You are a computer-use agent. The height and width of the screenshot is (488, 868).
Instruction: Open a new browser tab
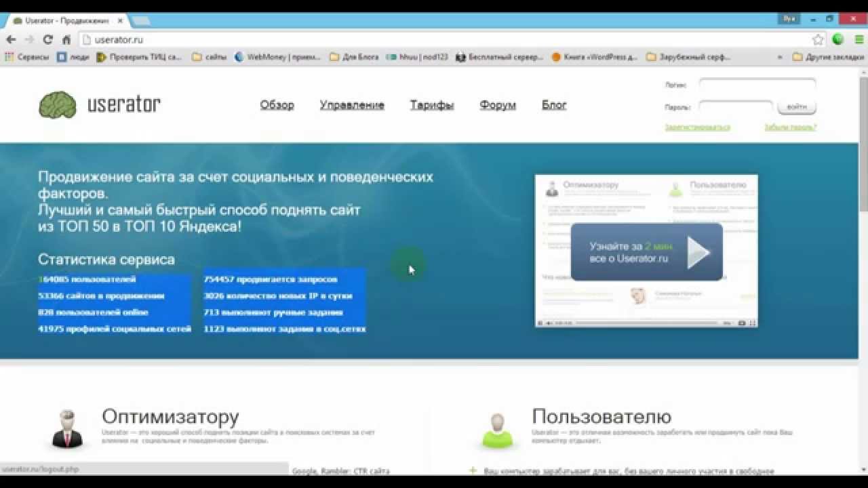[142, 20]
